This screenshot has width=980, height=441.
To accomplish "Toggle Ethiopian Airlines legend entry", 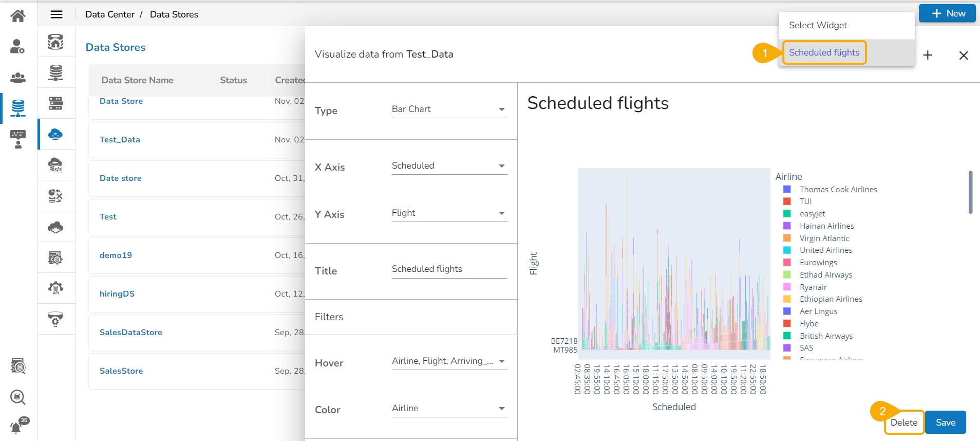I will coord(831,299).
